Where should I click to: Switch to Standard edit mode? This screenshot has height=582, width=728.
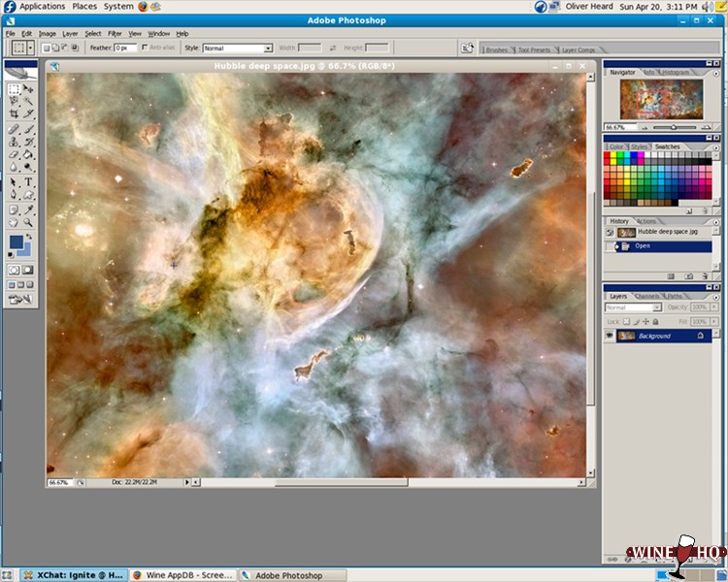pyautogui.click(x=14, y=270)
